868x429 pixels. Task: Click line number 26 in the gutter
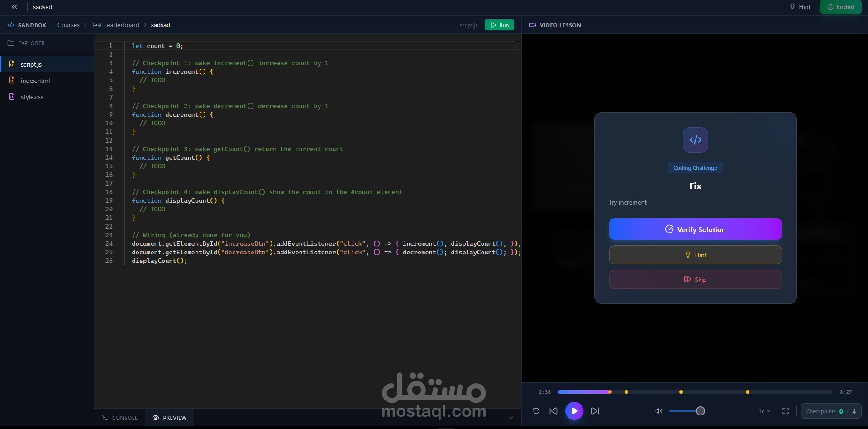click(109, 261)
